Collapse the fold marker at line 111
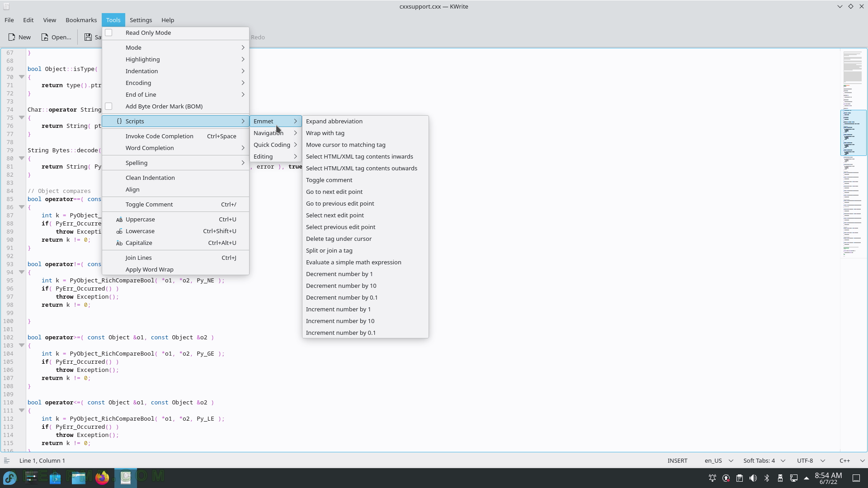The width and height of the screenshot is (868, 488). coord(21,410)
